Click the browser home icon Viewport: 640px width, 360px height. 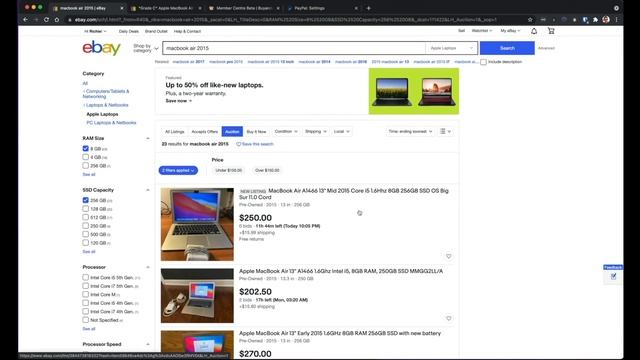tap(57, 20)
